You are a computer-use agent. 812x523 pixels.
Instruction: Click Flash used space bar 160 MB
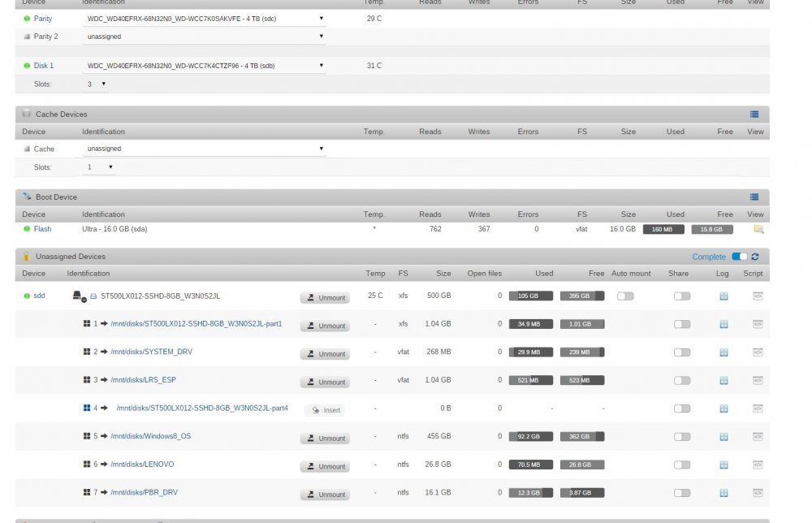pyautogui.click(x=663, y=229)
